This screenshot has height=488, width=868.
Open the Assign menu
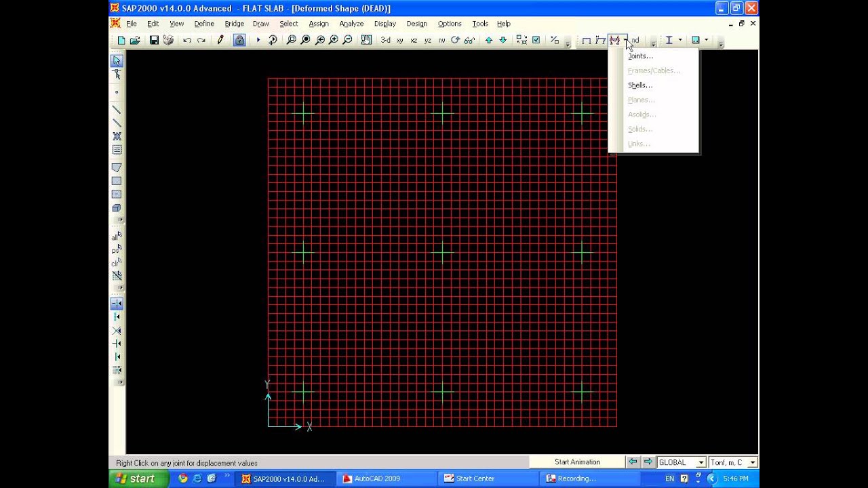(319, 24)
